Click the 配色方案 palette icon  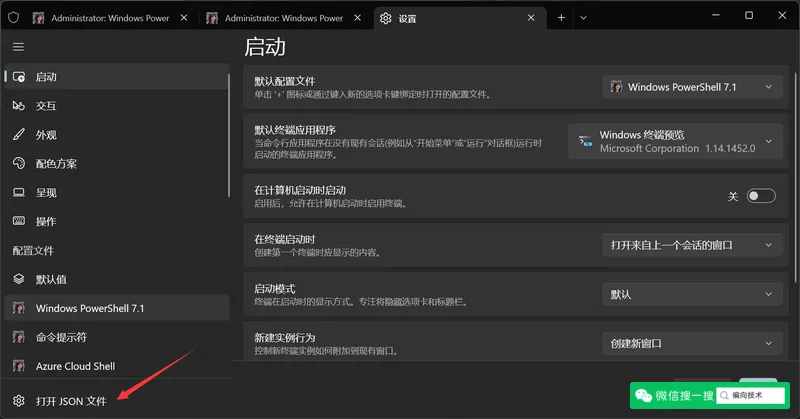click(x=19, y=163)
